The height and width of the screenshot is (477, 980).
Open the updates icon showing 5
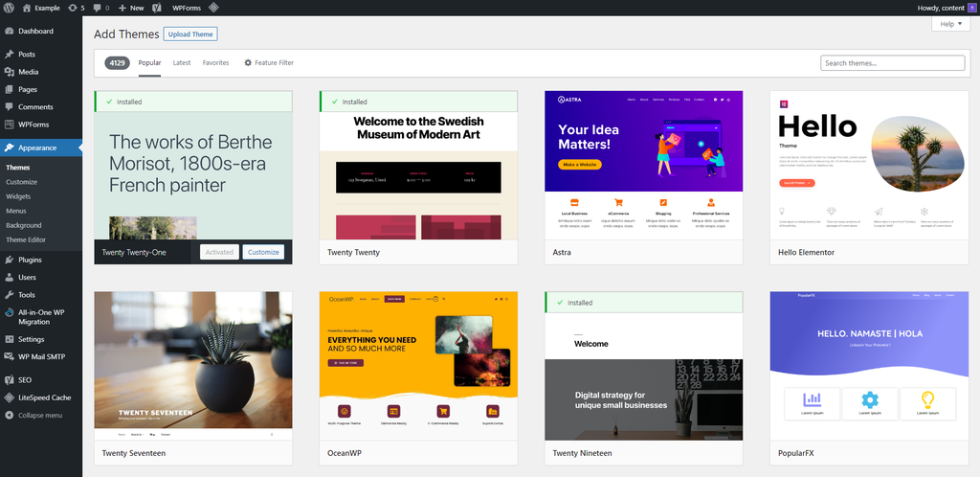(75, 8)
